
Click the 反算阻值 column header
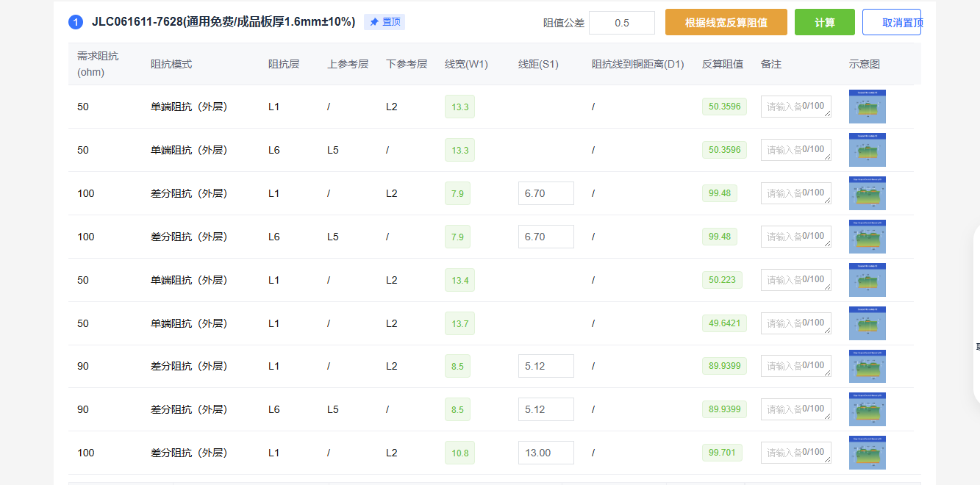(x=723, y=64)
